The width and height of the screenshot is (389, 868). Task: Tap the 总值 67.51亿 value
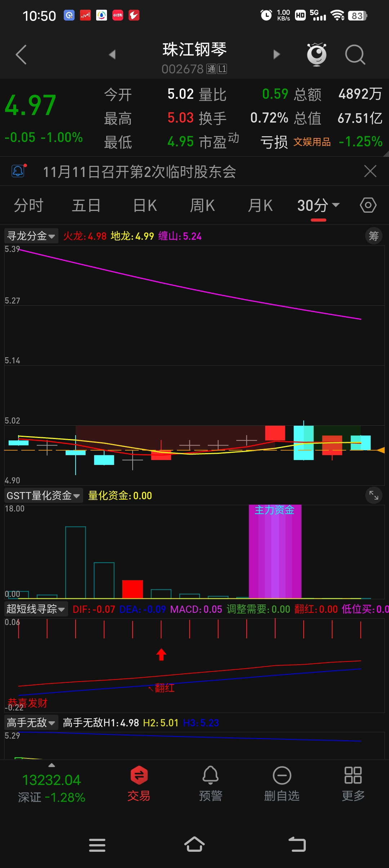(x=360, y=118)
